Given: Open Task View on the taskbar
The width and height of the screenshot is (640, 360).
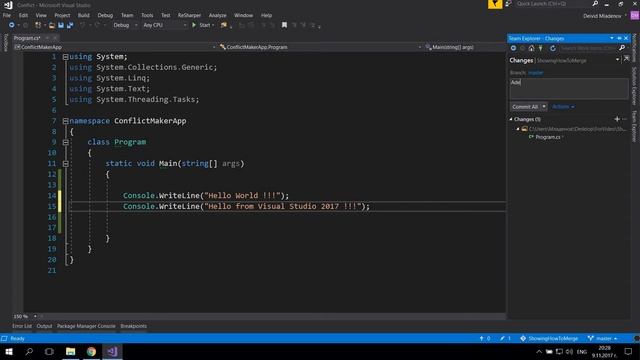Looking at the screenshot, I should [x=49, y=351].
